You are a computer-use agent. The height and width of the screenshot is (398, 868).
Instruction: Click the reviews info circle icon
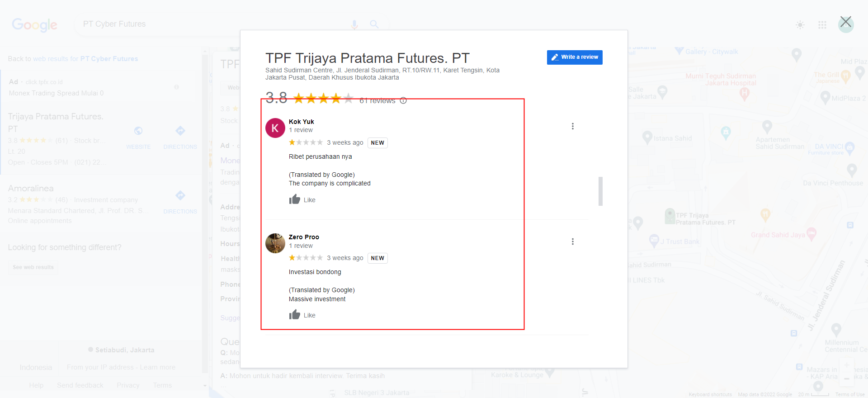click(403, 100)
